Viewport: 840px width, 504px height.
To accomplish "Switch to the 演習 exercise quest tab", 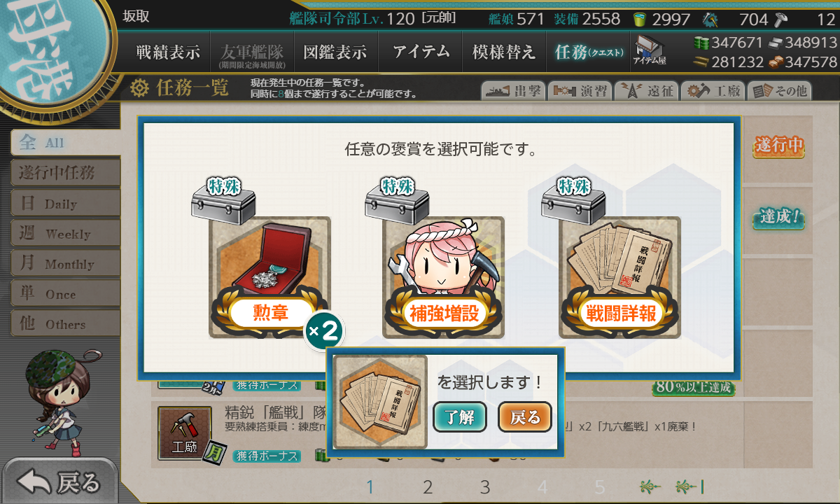I will (x=580, y=91).
